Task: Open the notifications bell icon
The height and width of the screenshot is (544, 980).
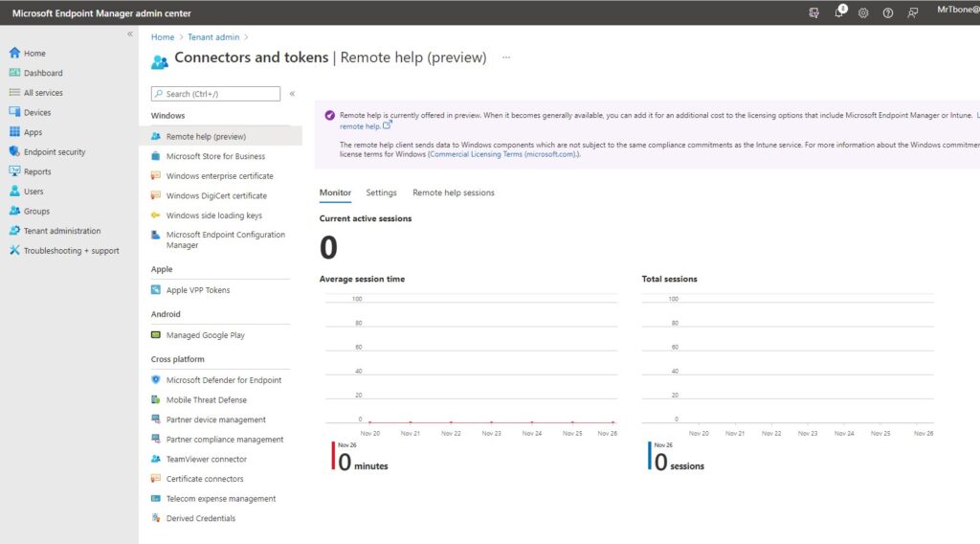Action: (839, 11)
